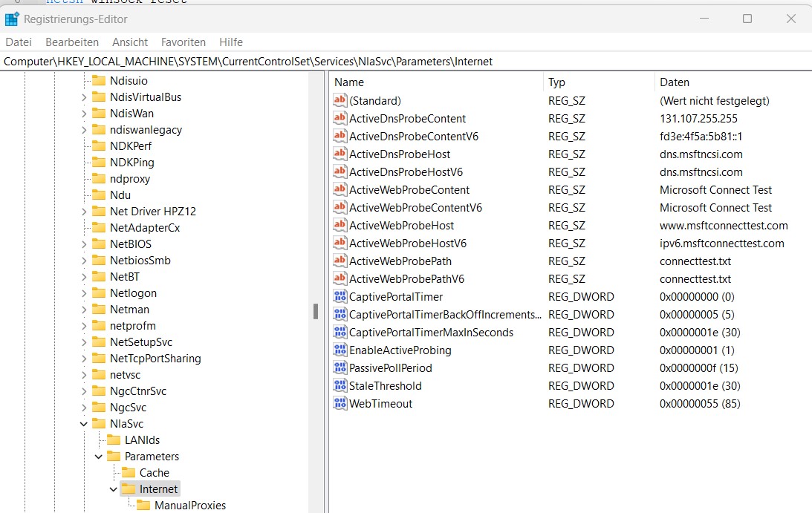Click the data cell 0x00000055 (85)

pos(700,404)
